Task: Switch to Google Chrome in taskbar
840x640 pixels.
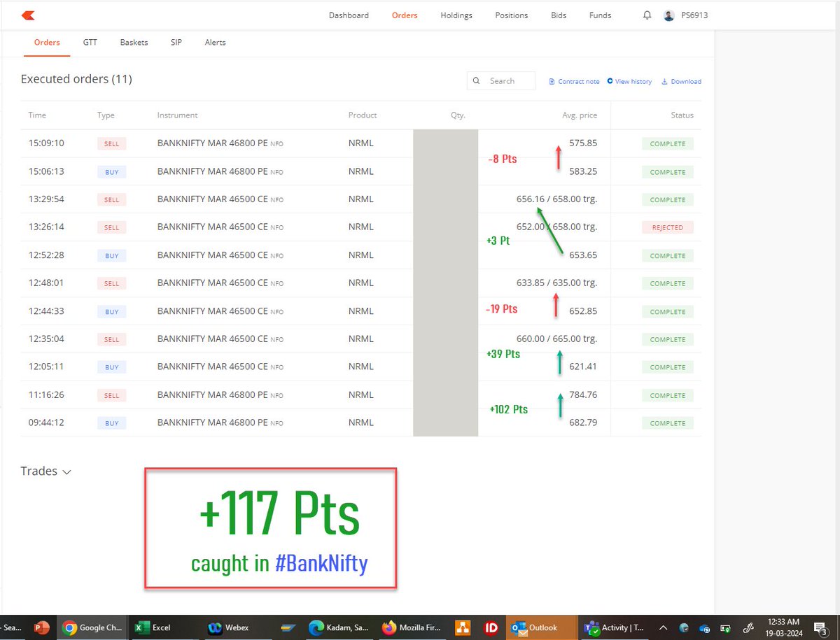Action: click(x=92, y=627)
